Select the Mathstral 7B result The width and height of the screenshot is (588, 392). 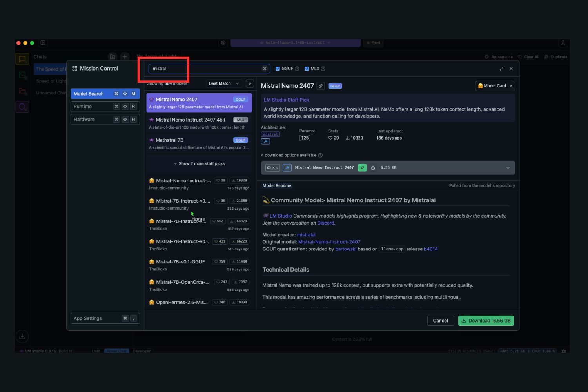click(x=199, y=143)
